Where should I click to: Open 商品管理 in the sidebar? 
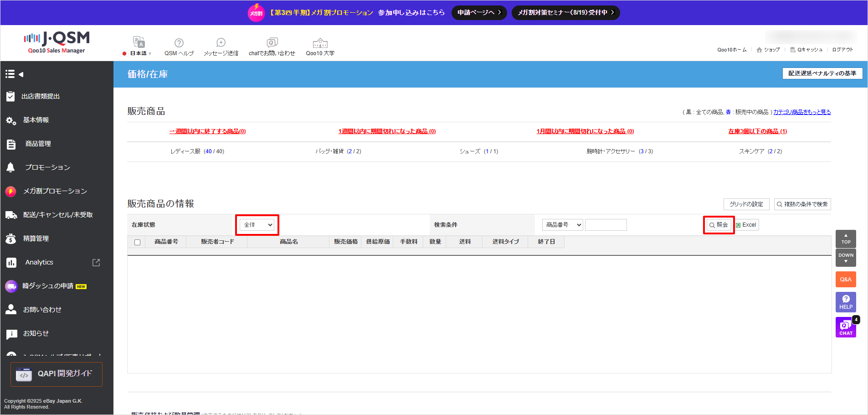[38, 144]
